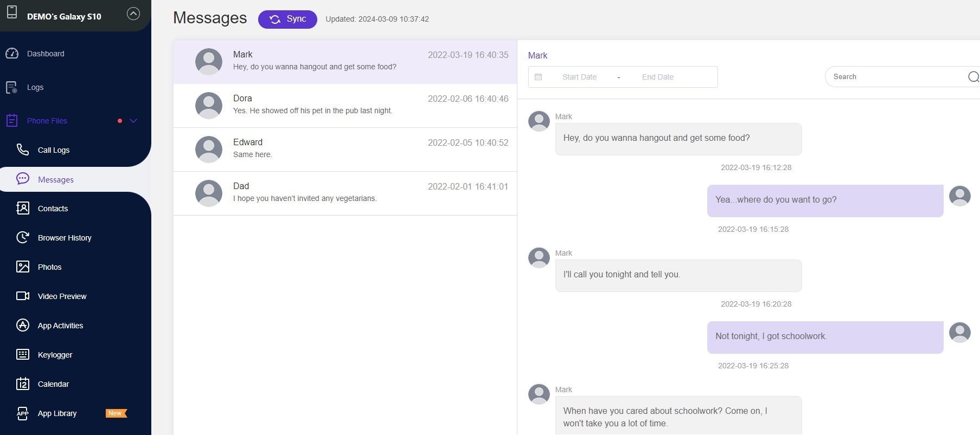Click the Call Logs phone icon
The image size is (980, 435).
click(x=22, y=150)
